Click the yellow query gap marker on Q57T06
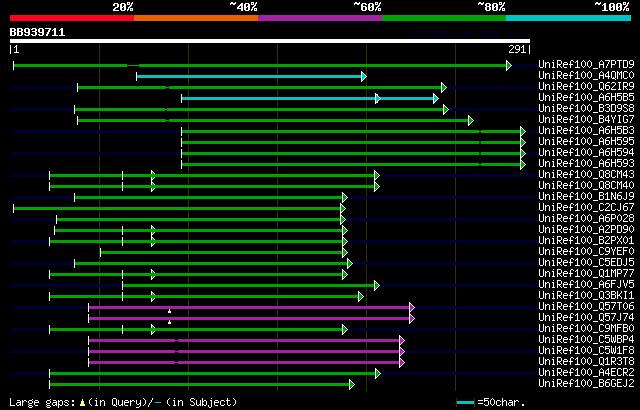640x410 pixels. 169,311
